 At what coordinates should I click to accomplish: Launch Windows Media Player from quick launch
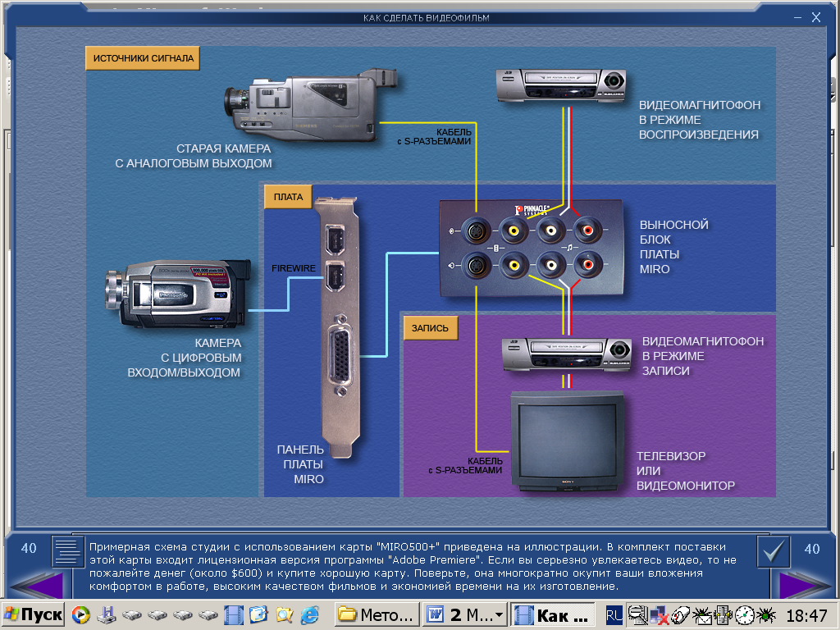tap(81, 615)
